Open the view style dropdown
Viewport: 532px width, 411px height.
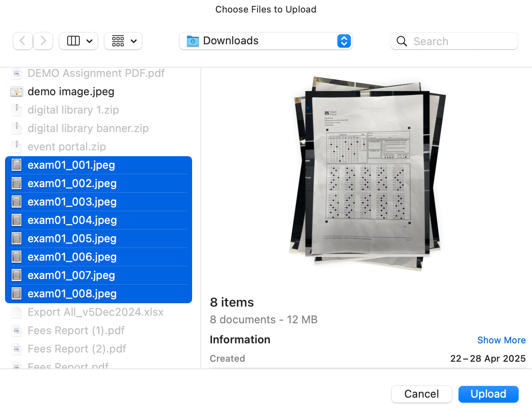click(x=89, y=41)
